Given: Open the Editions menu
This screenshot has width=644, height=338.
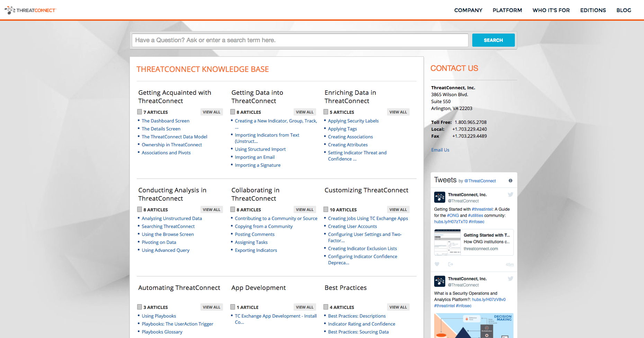Looking at the screenshot, I should (x=593, y=10).
